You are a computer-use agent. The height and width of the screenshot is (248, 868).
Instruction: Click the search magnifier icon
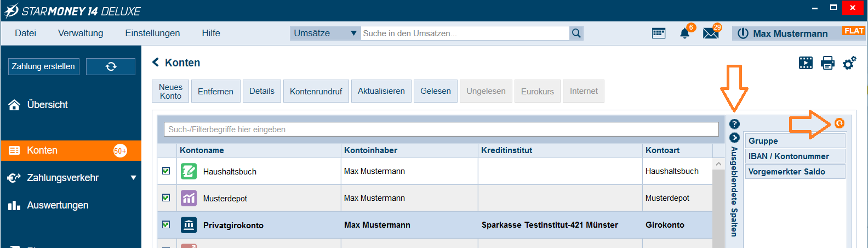576,33
